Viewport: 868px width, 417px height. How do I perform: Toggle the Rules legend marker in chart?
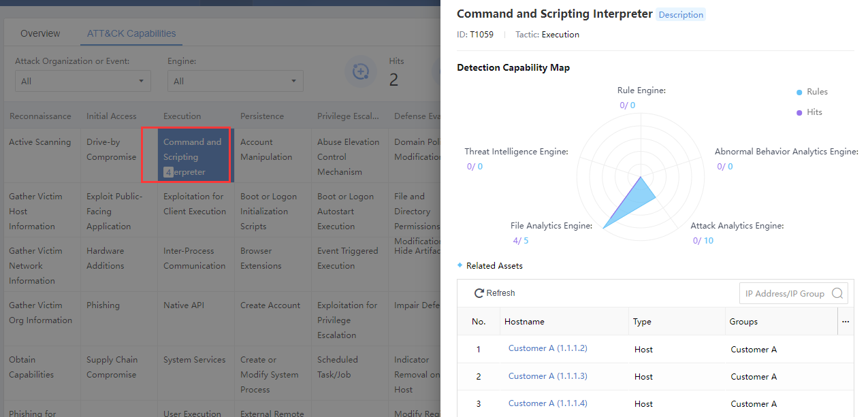click(x=799, y=93)
